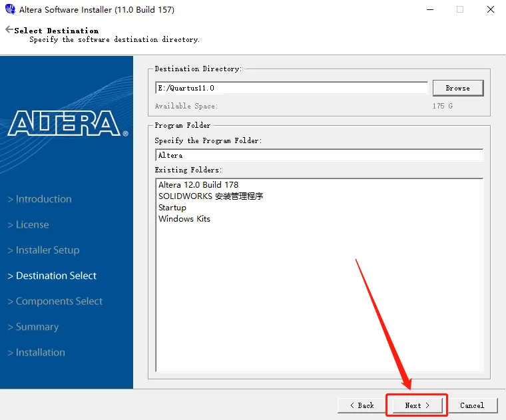This screenshot has height=420, width=506.
Task: Click the back arrow beside Select Destination
Action: (9, 30)
